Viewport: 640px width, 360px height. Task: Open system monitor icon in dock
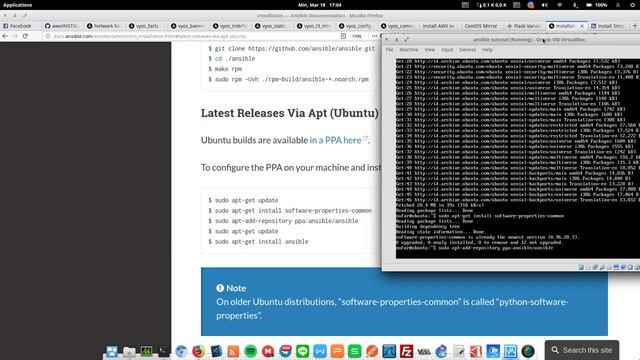tap(146, 351)
